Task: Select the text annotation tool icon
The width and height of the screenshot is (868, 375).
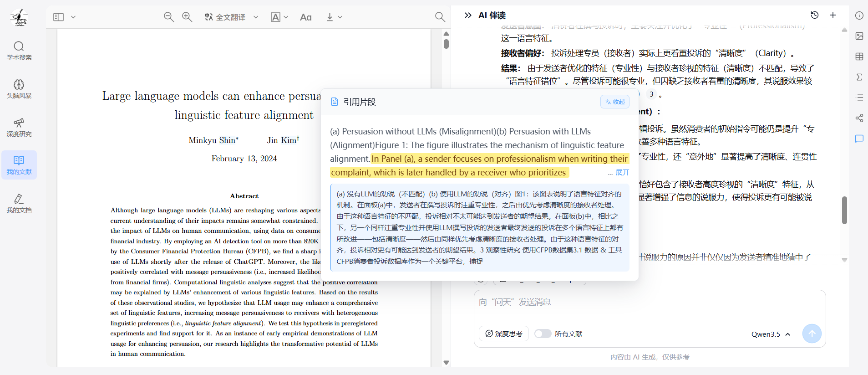Action: tap(275, 17)
